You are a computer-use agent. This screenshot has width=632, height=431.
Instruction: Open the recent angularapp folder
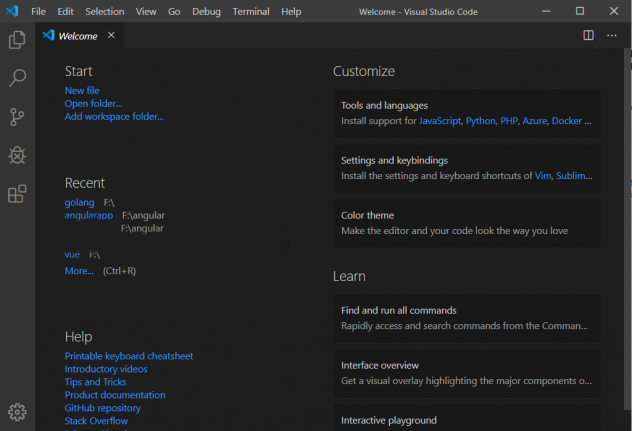point(89,215)
